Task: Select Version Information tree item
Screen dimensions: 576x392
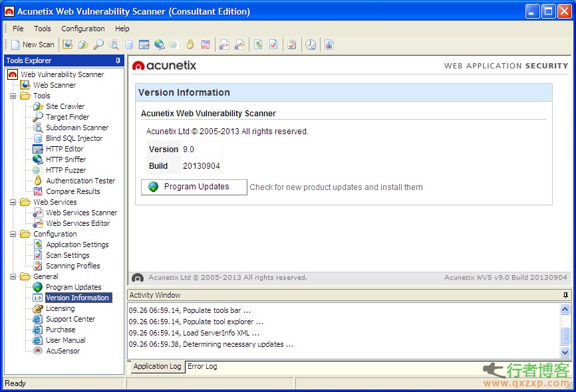Action: click(78, 298)
